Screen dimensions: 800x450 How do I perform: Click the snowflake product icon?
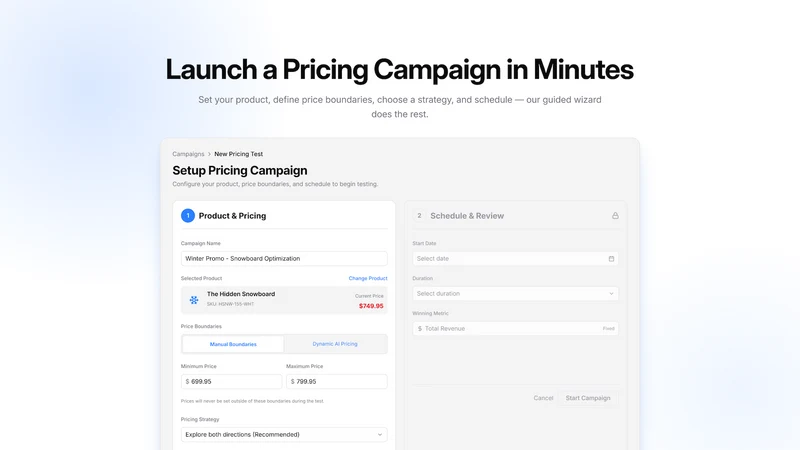[194, 300]
